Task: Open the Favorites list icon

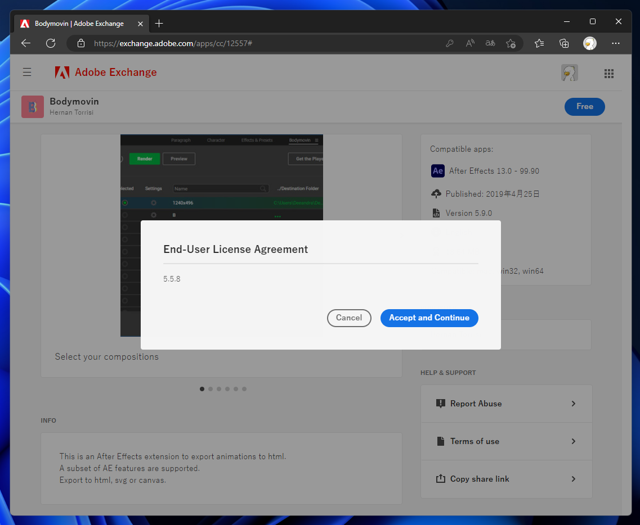Action: [x=539, y=43]
